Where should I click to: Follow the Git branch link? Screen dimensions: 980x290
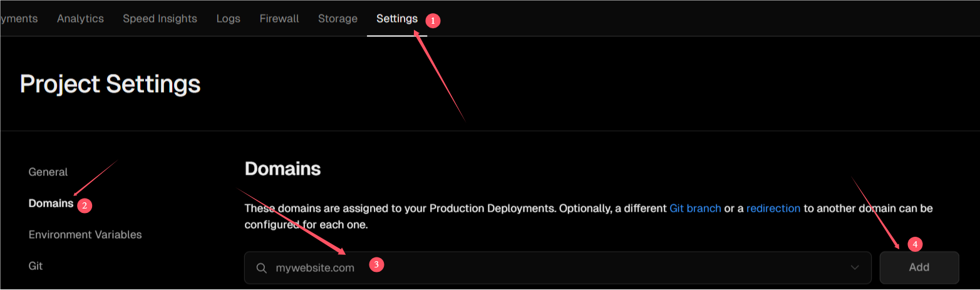coord(695,209)
